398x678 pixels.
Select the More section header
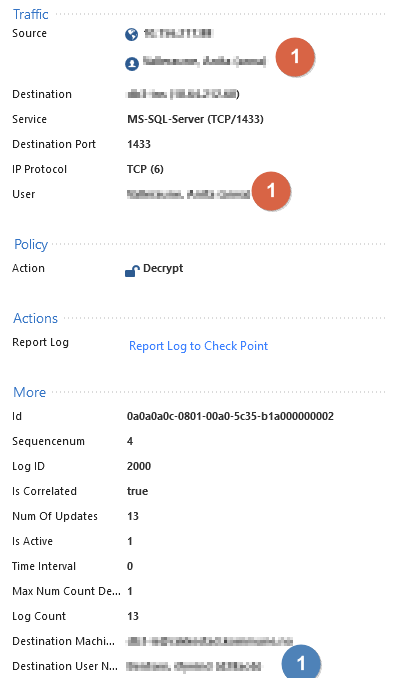pos(29,392)
